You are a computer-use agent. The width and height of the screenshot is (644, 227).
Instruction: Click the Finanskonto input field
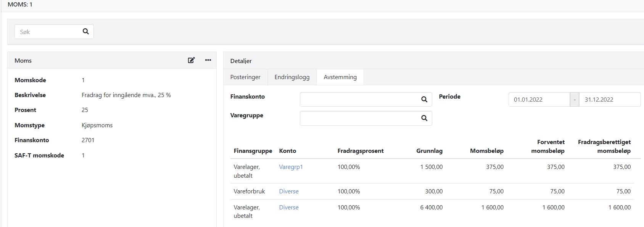tap(359, 99)
